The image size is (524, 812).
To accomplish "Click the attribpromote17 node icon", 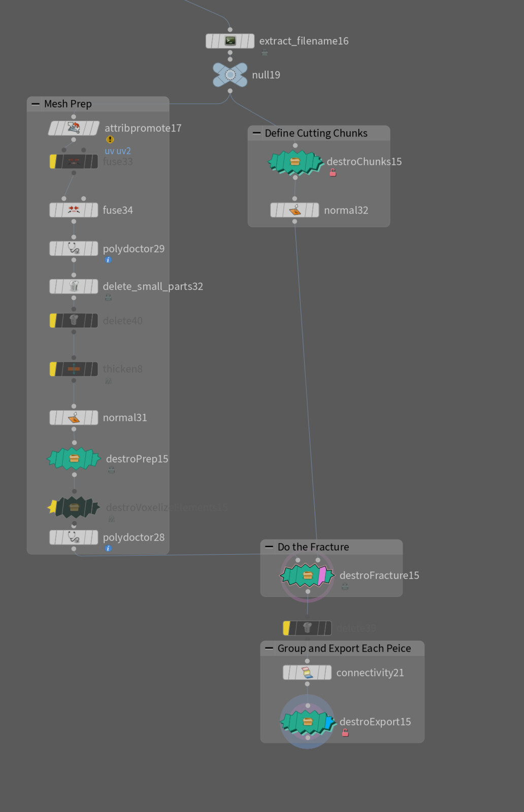I will coord(74,128).
